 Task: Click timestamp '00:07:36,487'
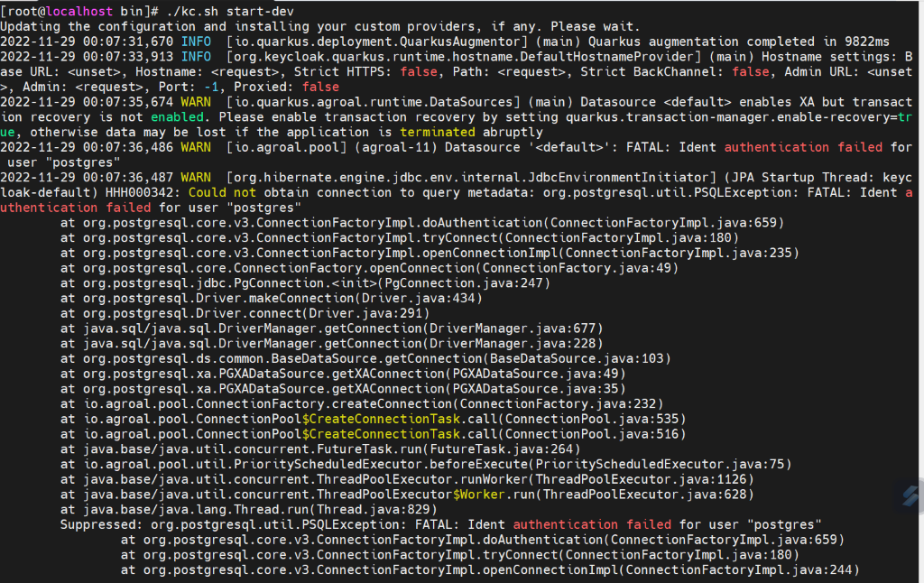(x=128, y=178)
